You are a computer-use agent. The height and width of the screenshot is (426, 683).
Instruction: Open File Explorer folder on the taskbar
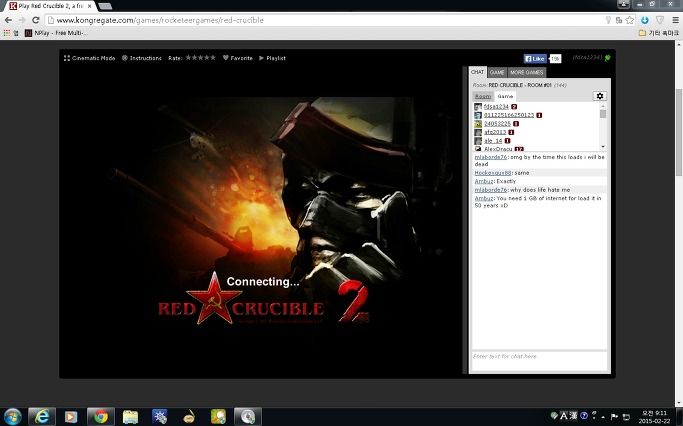[130, 417]
